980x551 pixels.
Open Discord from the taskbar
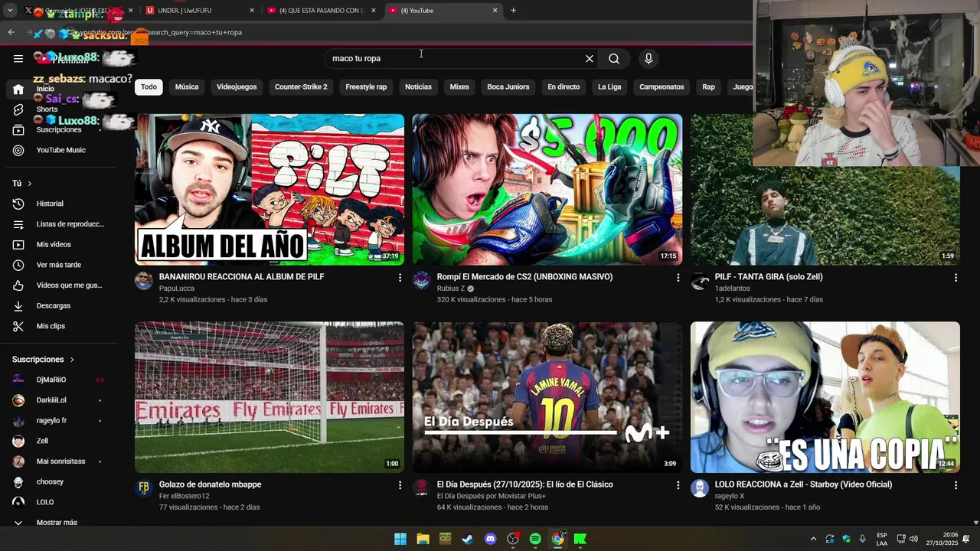(491, 539)
